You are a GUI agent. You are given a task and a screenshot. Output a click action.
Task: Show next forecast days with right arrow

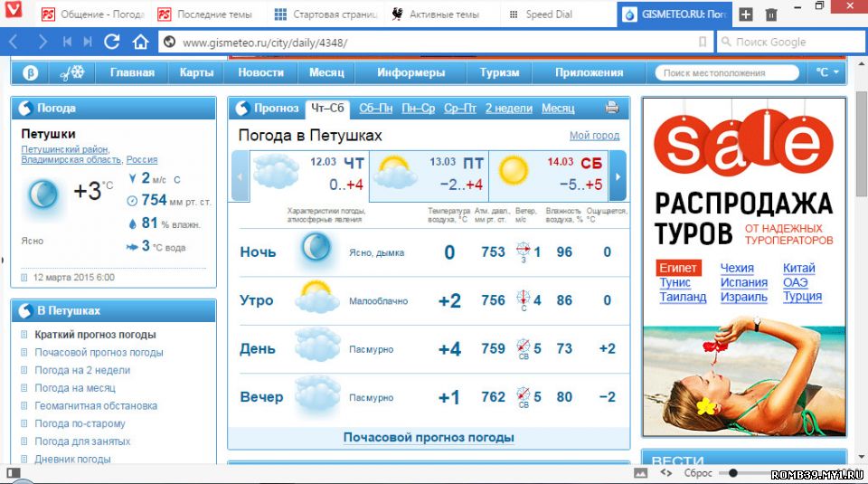click(x=618, y=176)
